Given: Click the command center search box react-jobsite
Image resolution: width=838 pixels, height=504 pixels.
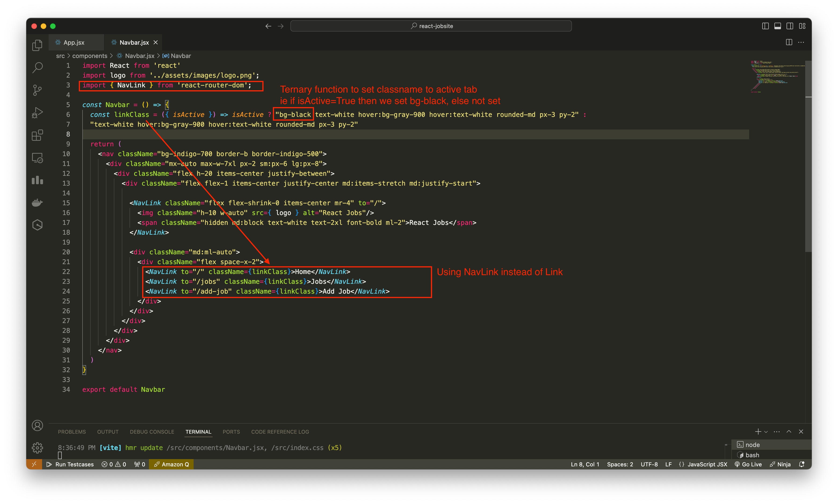Looking at the screenshot, I should [431, 26].
